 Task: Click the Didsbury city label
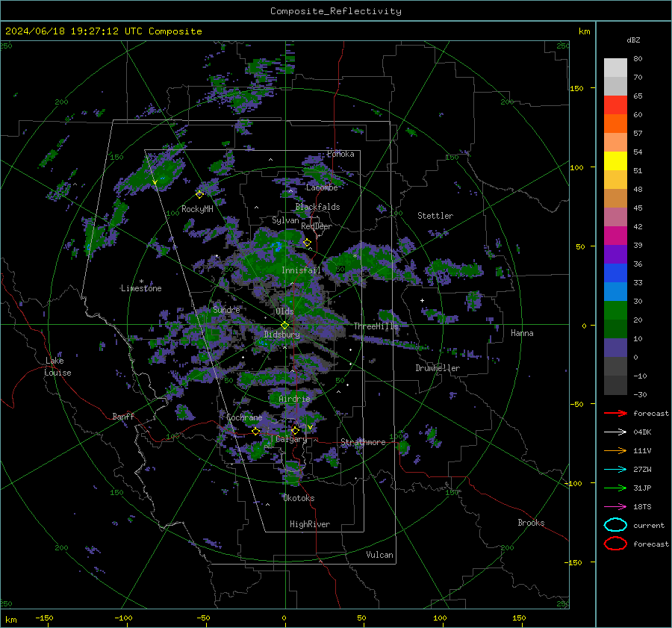(x=281, y=335)
